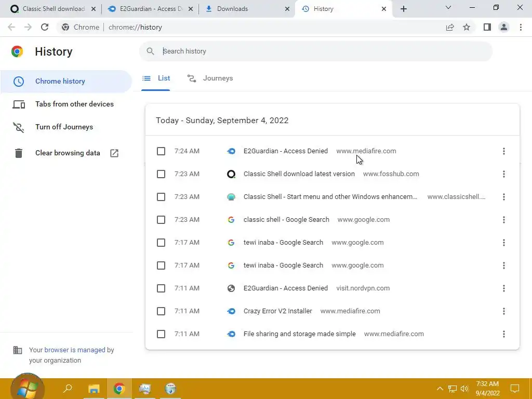Open more actions for File sharing entry
The height and width of the screenshot is (399, 532).
pos(504,334)
